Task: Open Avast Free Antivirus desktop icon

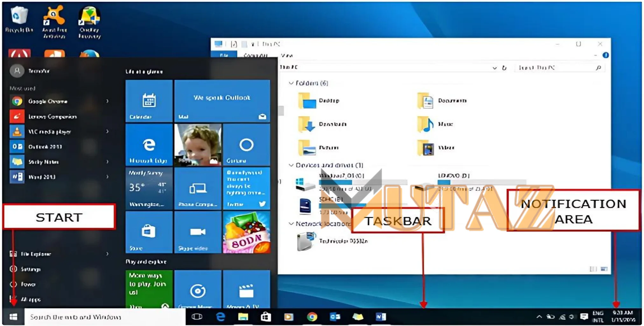Action: point(55,22)
